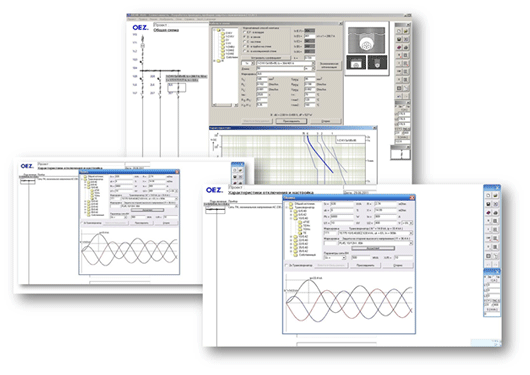Click the new document icon in the front window's toolbar
This screenshot has height=375, width=530.
488,195
